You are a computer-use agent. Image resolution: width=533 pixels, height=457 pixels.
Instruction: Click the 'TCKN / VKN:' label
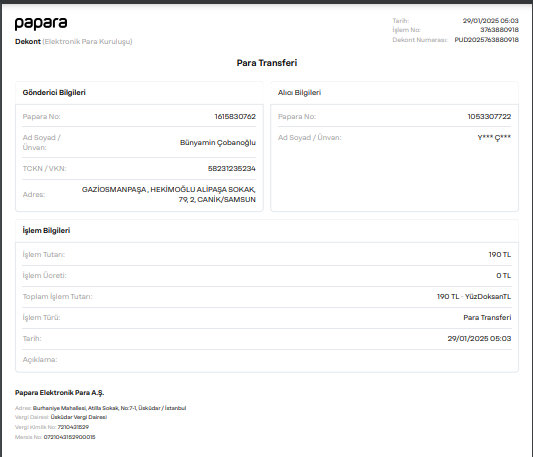coord(44,169)
